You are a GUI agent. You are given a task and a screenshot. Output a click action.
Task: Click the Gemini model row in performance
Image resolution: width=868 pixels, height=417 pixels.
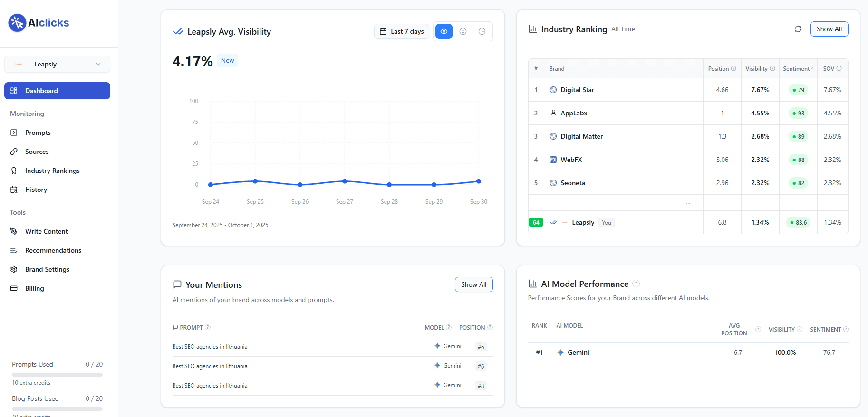coord(688,352)
